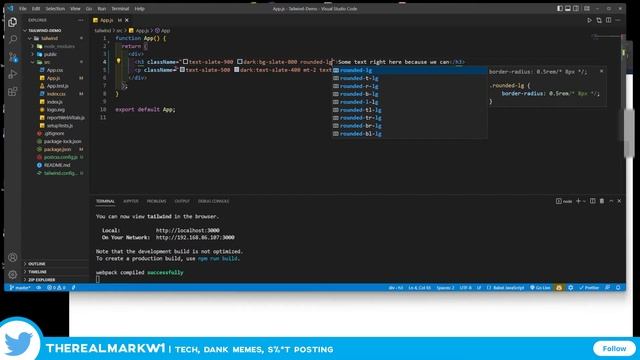Toggle the bottom panel layout icon
This screenshot has width=640, height=360.
[x=568, y=9]
